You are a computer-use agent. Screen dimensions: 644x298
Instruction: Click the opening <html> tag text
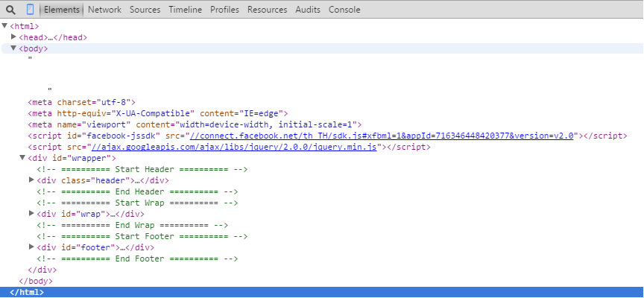(x=25, y=26)
